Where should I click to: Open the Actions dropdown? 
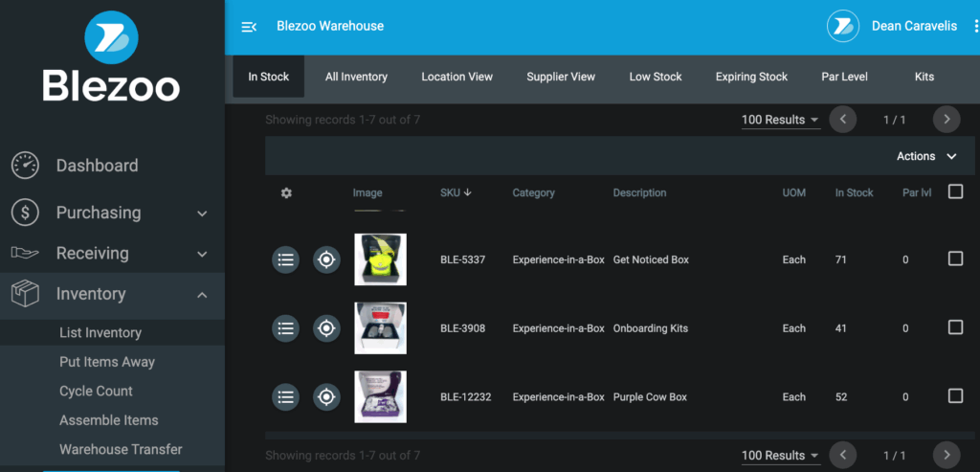(x=926, y=156)
